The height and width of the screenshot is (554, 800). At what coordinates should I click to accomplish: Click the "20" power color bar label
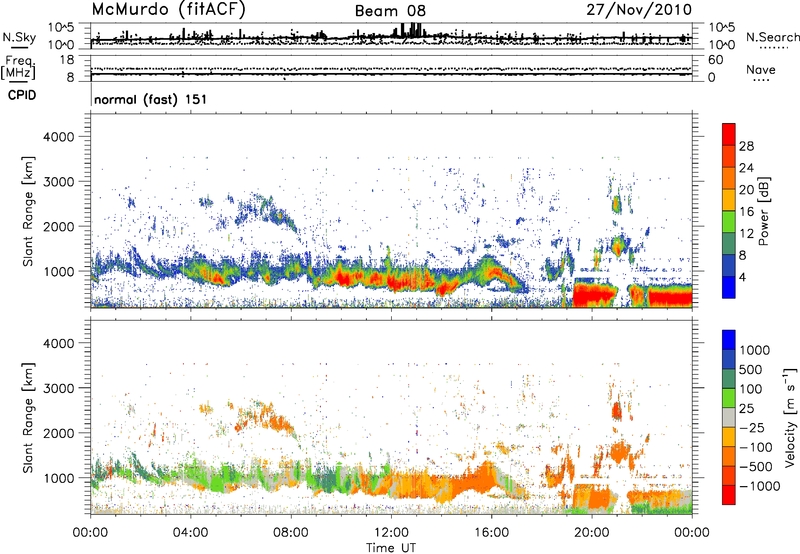point(746,190)
